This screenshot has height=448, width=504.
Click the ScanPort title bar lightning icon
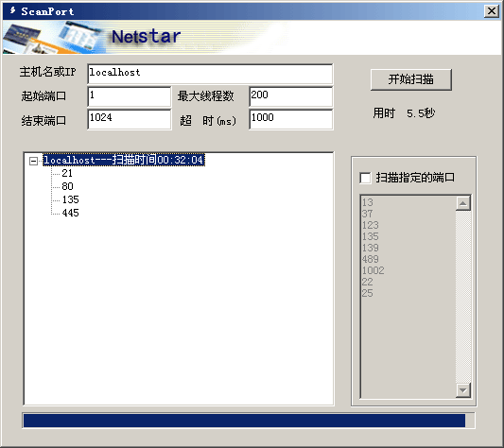[12, 10]
